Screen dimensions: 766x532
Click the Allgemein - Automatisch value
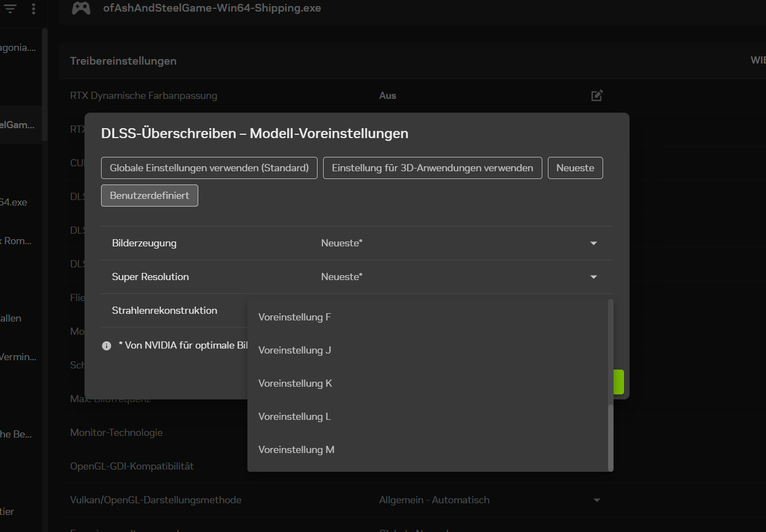[434, 500]
